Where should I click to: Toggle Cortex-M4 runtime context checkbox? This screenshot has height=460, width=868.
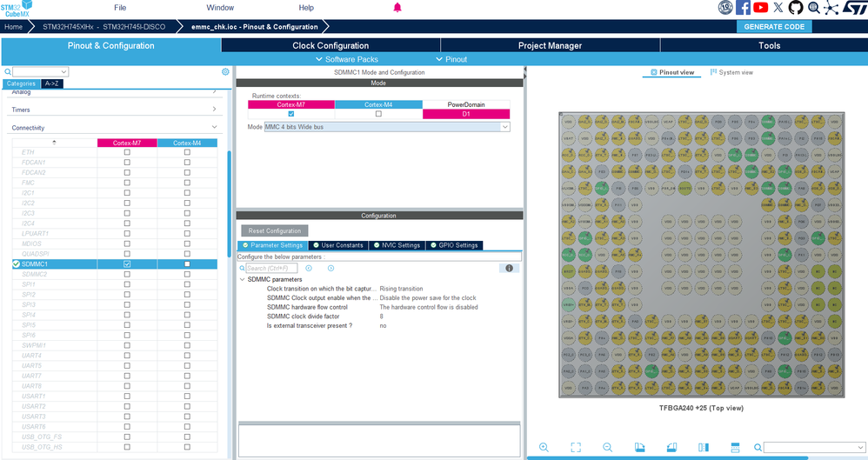pyautogui.click(x=378, y=113)
